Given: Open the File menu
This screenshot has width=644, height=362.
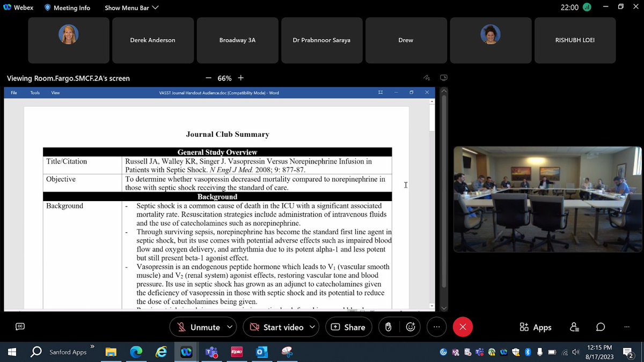Looking at the screenshot, I should click(x=13, y=92).
